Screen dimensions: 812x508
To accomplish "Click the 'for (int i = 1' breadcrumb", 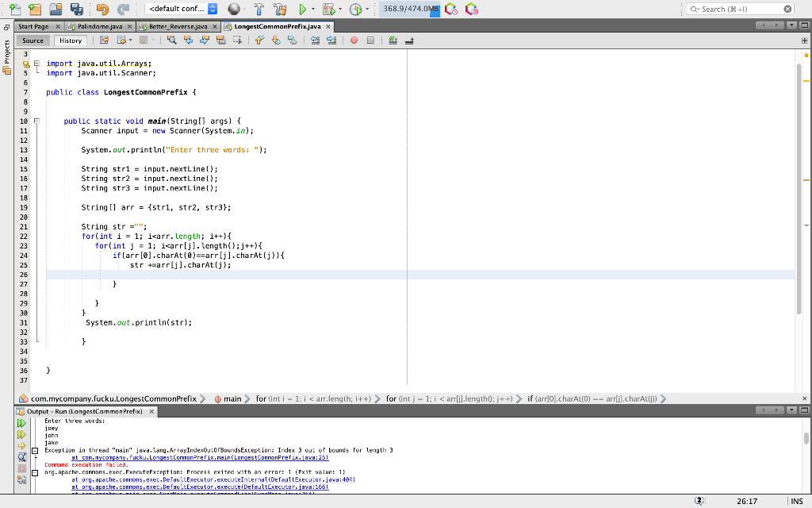I will point(313,398).
